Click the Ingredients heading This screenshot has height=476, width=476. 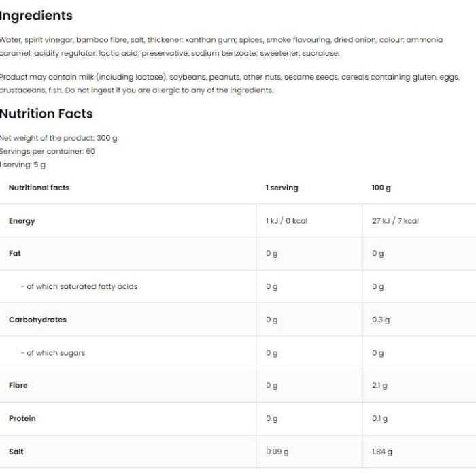pos(36,16)
